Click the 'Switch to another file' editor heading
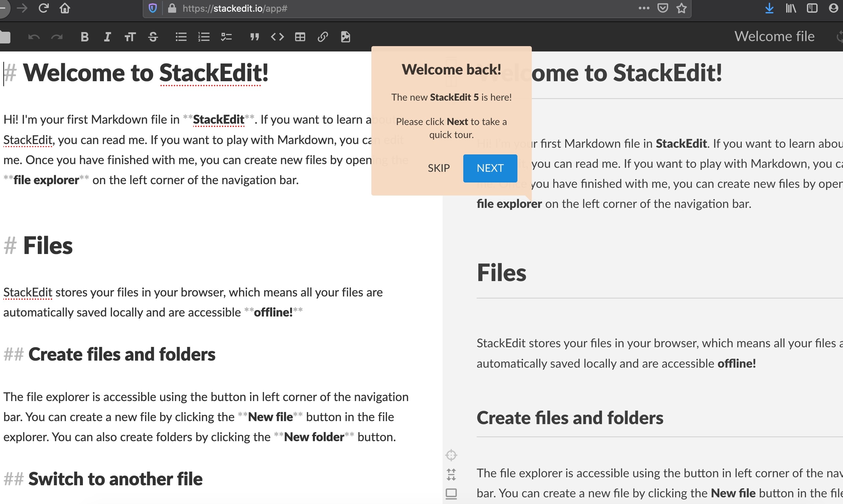843x504 pixels. [x=115, y=479]
